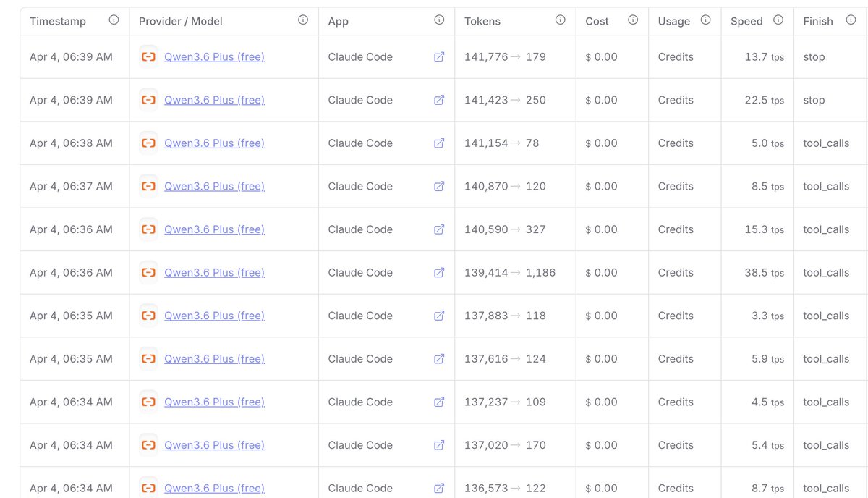868x498 pixels.
Task: Click the token count 141,423 → 250
Action: (505, 100)
